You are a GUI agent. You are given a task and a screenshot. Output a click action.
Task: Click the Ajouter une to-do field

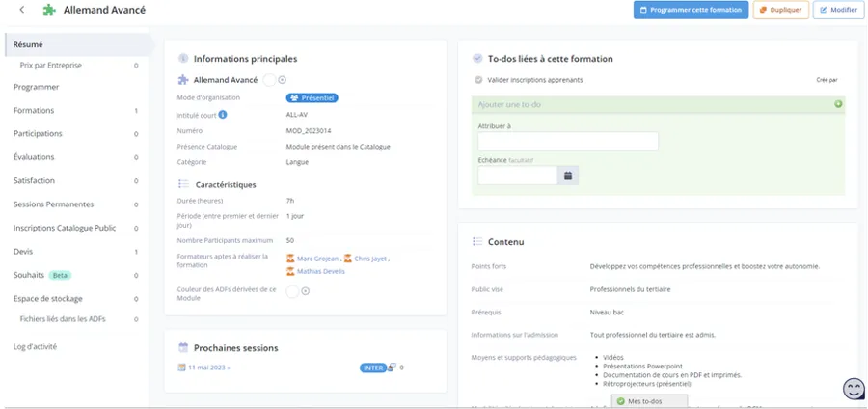point(654,104)
